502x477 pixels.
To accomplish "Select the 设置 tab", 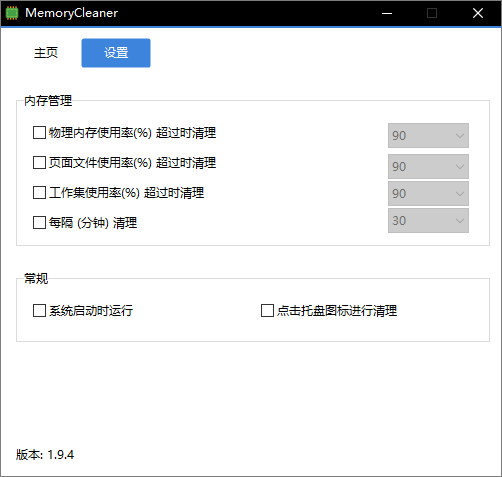I will click(116, 53).
